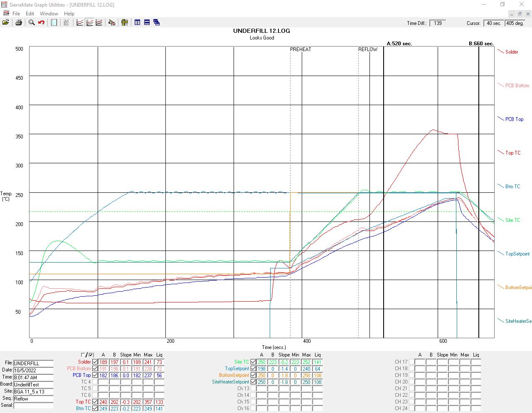532x413 pixels.
Task: Toggle the Btm TC channel checkbox
Action: 95,408
